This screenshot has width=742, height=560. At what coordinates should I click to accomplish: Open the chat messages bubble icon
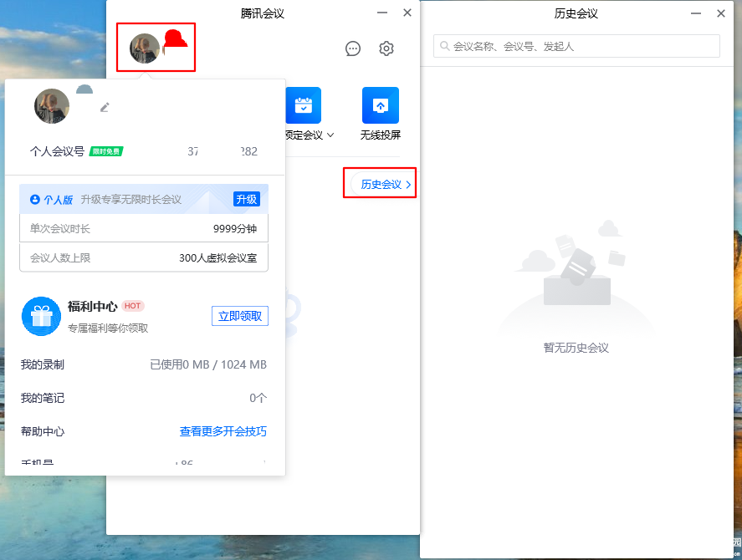(352, 48)
